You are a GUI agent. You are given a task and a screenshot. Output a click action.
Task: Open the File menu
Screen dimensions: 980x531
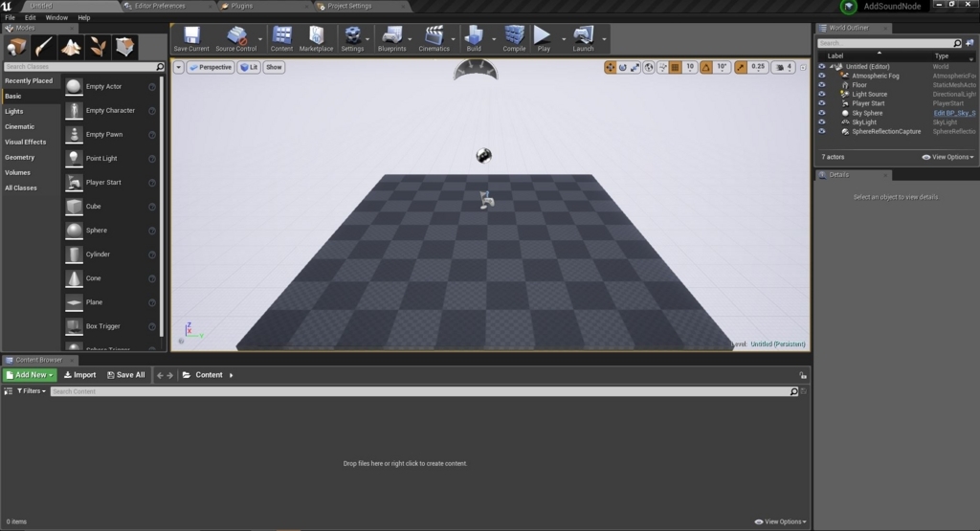click(x=10, y=17)
